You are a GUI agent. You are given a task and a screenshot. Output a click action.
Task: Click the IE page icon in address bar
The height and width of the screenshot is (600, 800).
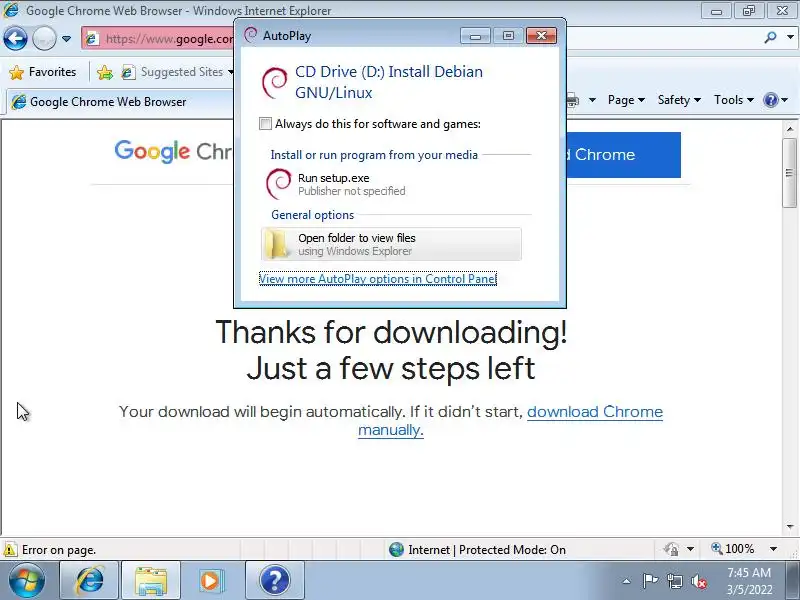[x=92, y=39]
